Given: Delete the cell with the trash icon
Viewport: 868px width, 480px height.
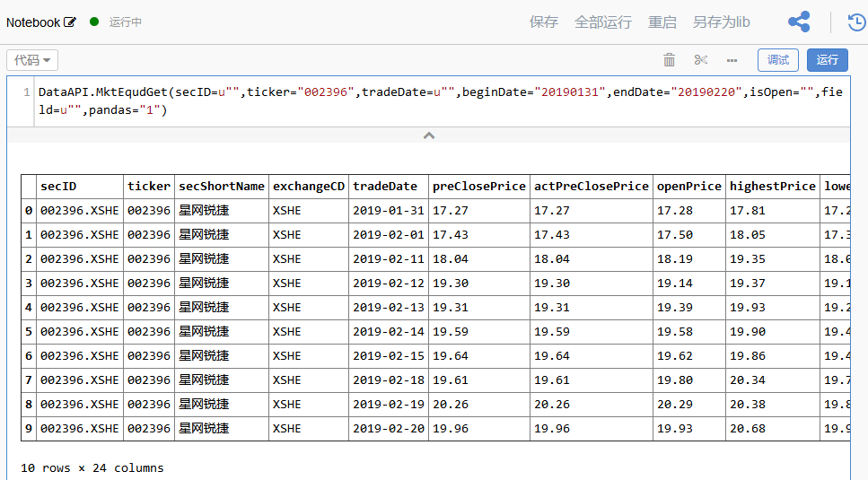Looking at the screenshot, I should [670, 60].
